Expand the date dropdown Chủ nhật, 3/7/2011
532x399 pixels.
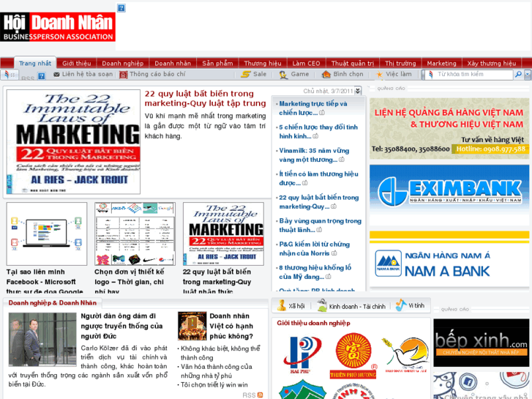pos(358,91)
